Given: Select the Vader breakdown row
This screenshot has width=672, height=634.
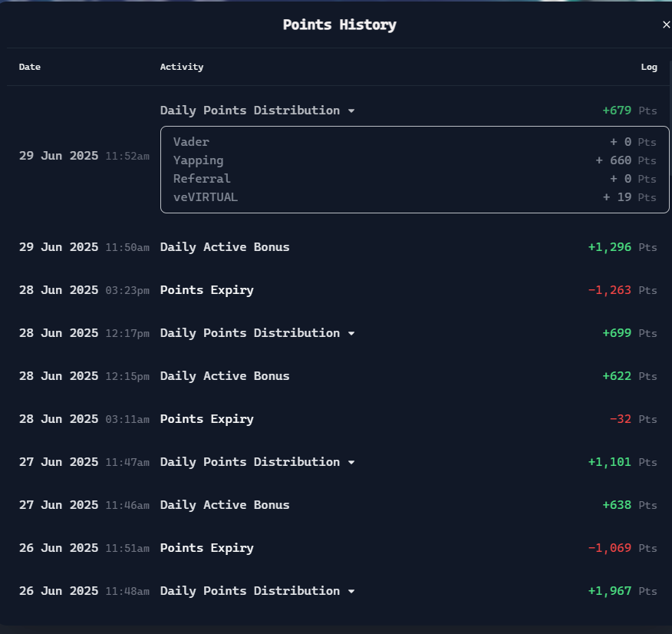Looking at the screenshot, I should coord(414,142).
